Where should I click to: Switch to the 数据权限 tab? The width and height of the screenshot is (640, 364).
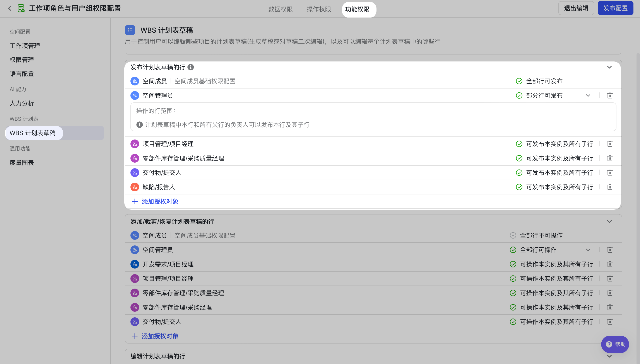click(281, 9)
